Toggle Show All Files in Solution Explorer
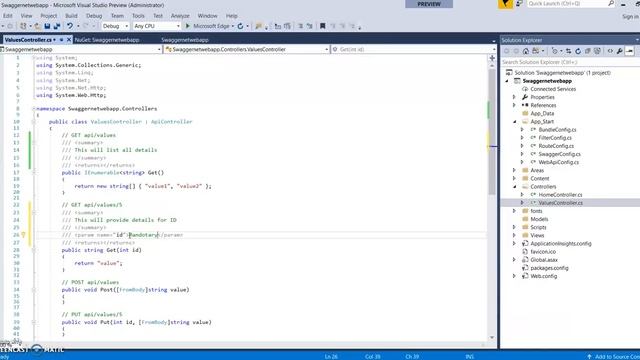 coord(597,51)
